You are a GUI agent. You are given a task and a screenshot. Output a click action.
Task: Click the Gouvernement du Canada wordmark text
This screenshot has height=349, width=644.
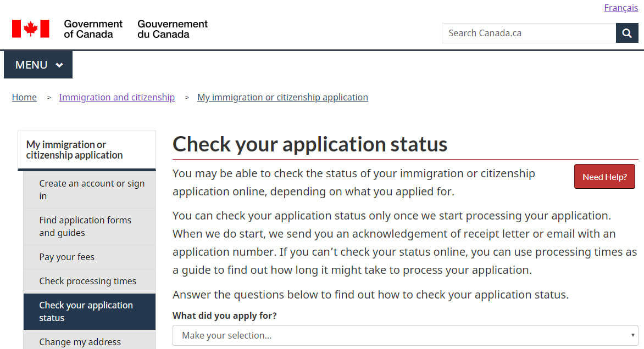[173, 29]
